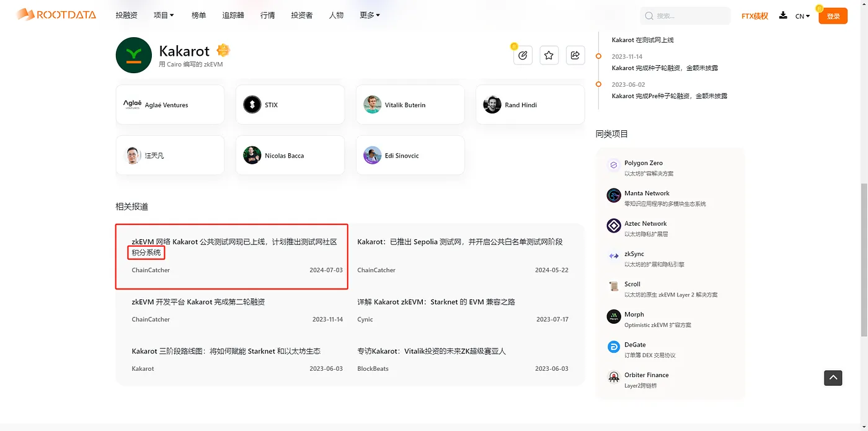
Task: Expand the 项目 dropdown menu
Action: [x=164, y=16]
